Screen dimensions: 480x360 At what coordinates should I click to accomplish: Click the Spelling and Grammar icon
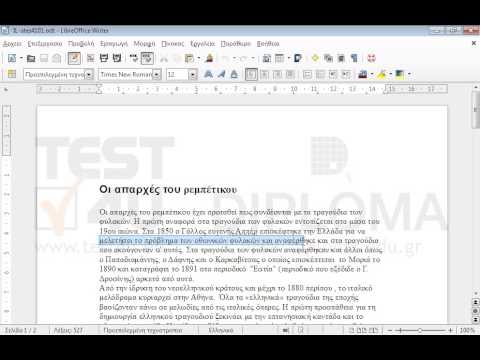pyautogui.click(x=134, y=59)
